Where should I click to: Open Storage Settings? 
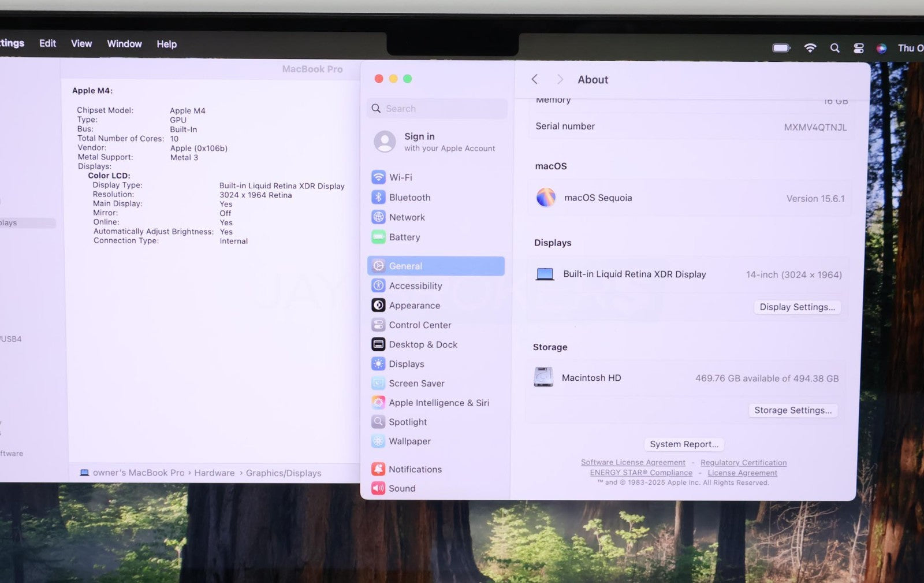tap(792, 410)
